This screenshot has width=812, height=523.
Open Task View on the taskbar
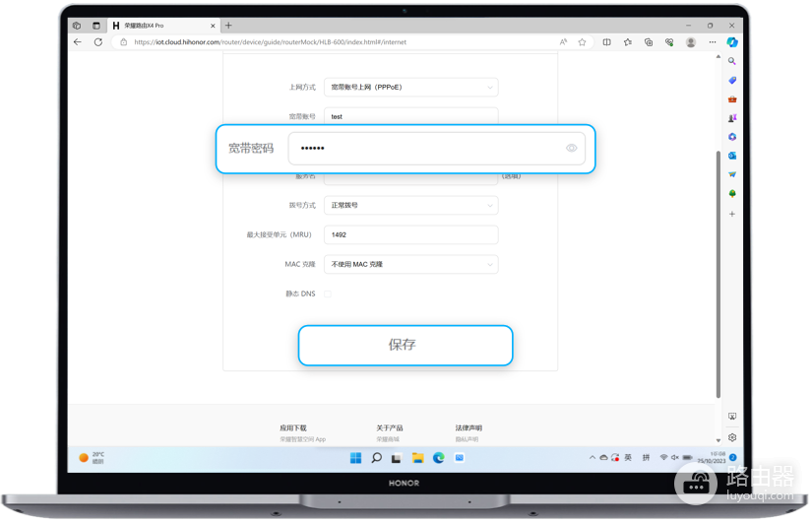point(397,458)
